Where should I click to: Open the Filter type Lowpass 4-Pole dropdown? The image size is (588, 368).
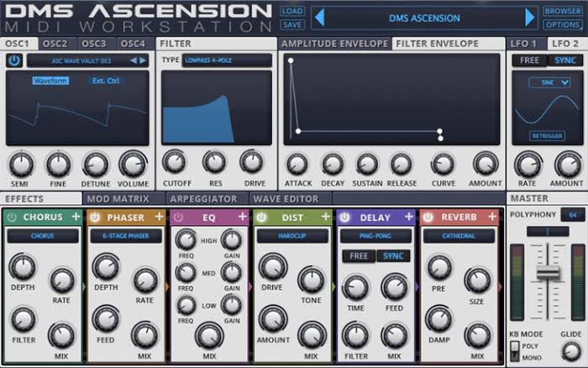coord(227,60)
